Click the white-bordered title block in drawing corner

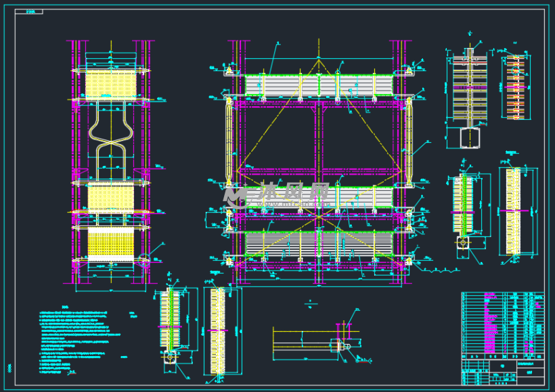503,372
